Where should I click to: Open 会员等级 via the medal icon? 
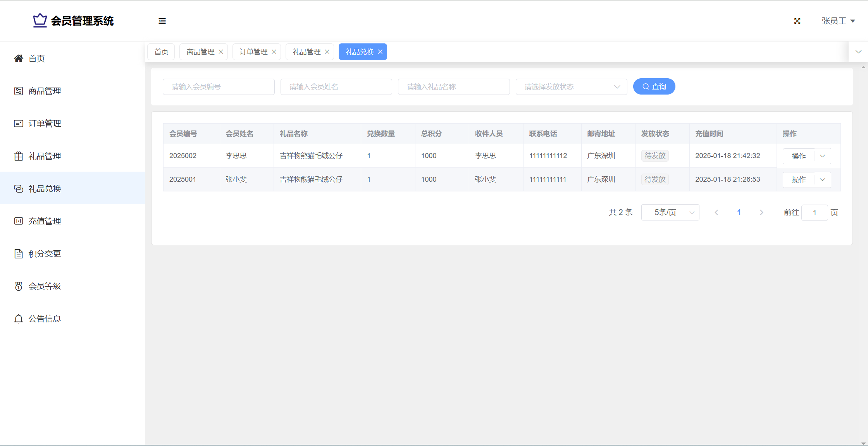[19, 286]
